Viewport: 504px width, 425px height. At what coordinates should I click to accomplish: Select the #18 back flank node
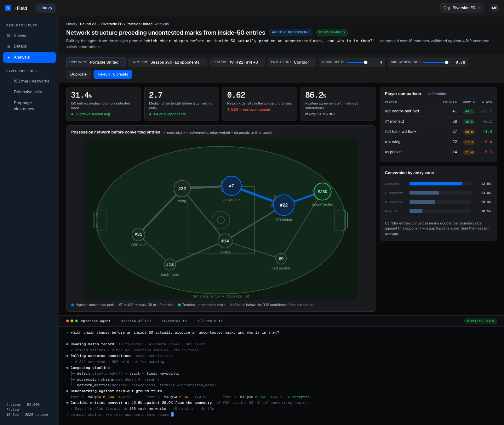(x=170, y=264)
